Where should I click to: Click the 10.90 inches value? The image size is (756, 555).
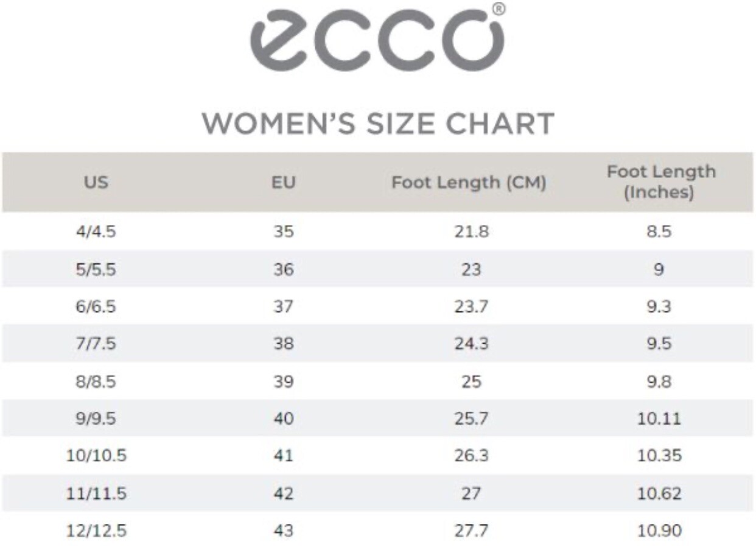(659, 531)
